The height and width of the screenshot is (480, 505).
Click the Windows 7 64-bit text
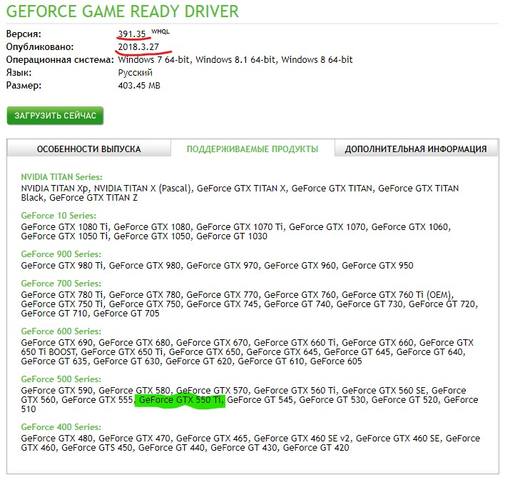(x=154, y=60)
